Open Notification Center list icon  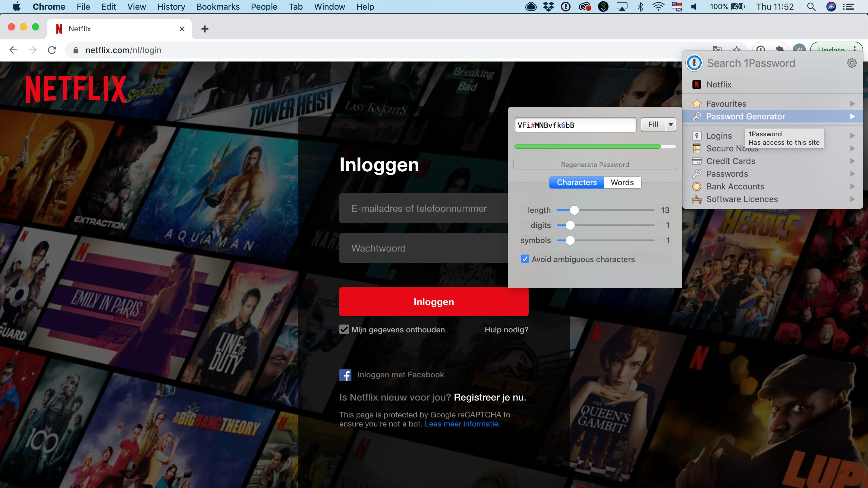click(848, 7)
